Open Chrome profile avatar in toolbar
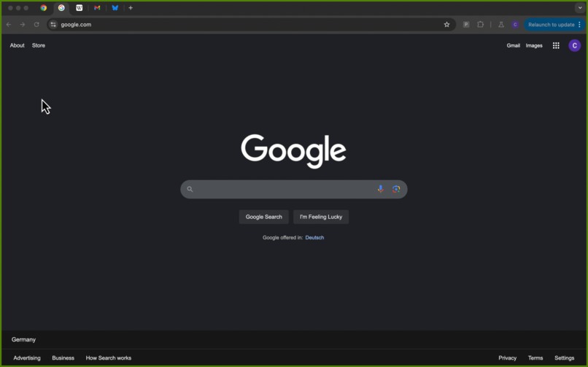588x367 pixels. pyautogui.click(x=515, y=25)
